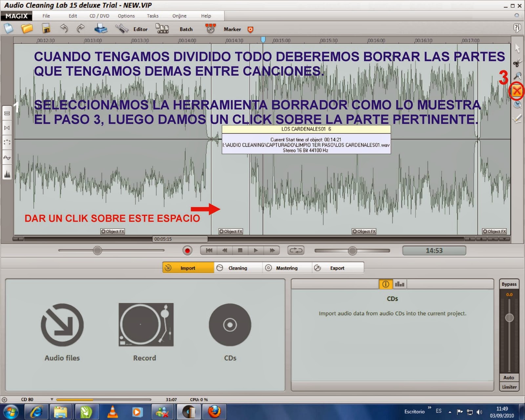The image size is (525, 420).
Task: Click the fast forward button
Action: (272, 251)
